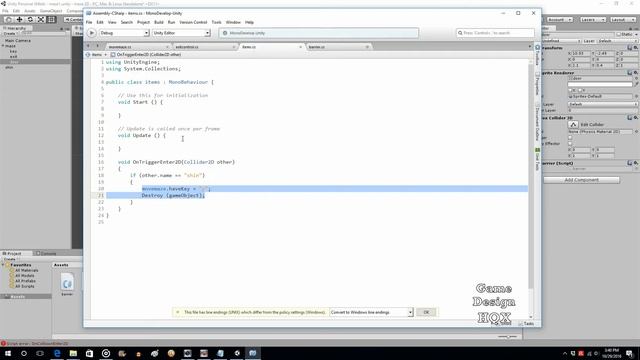Click the white Color swatch in Sprite Renderer
Image resolution: width=640 pixels, height=360 pixels.
tap(600, 84)
